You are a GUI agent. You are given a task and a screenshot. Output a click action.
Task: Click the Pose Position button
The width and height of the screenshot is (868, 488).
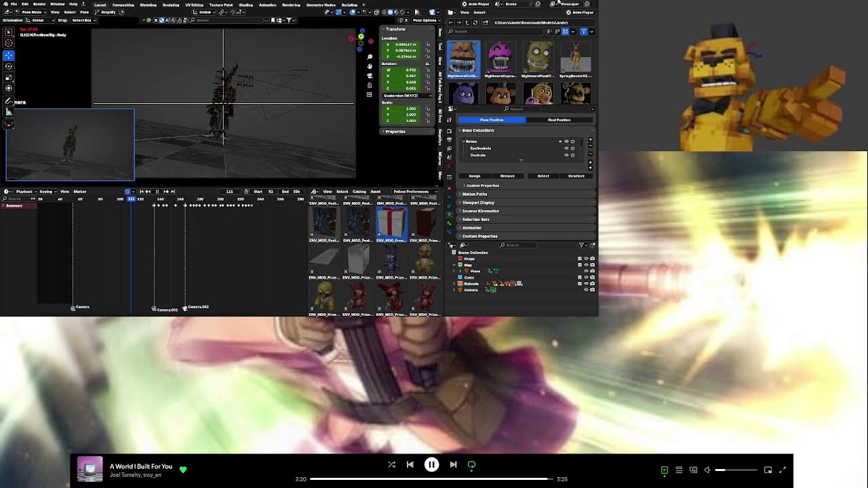pos(492,120)
